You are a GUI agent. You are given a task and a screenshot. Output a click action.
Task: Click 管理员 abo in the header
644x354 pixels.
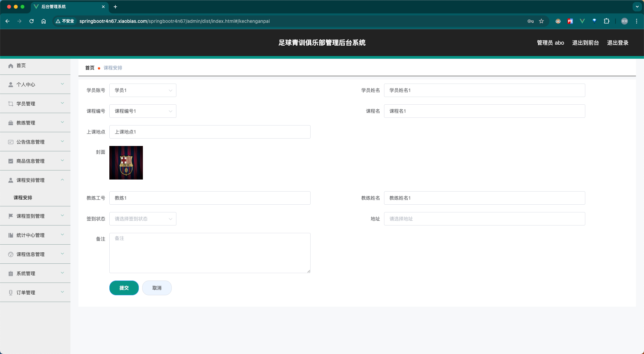tap(550, 43)
